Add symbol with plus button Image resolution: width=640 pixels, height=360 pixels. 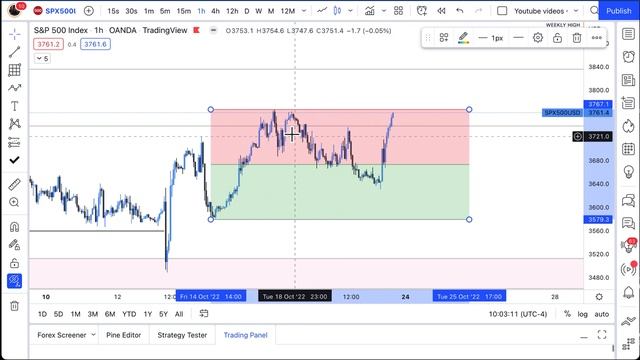[89, 11]
